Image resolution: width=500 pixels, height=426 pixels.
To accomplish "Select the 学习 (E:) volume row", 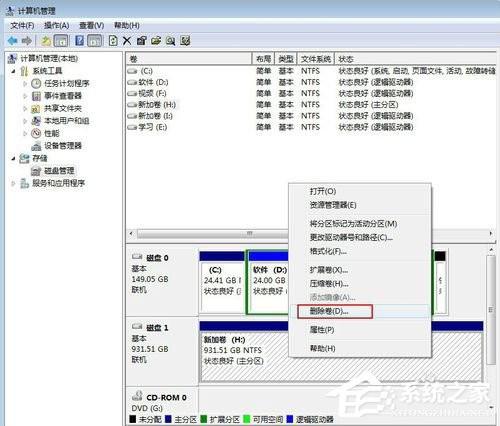I will click(311, 127).
